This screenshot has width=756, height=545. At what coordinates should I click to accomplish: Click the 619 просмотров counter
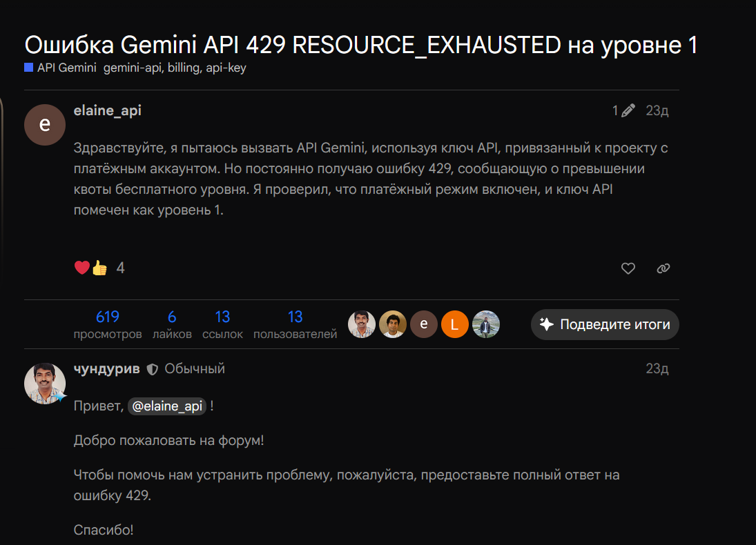point(108,324)
